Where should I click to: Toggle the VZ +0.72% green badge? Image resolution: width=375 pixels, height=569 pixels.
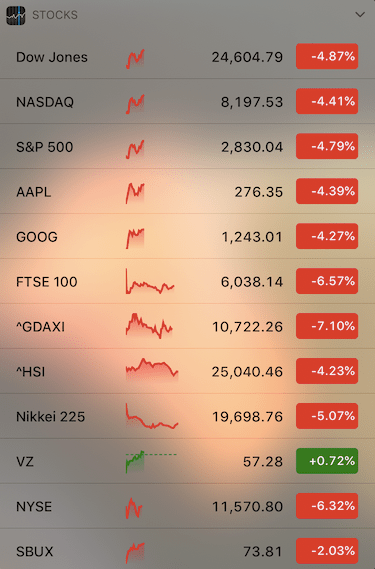pos(327,461)
